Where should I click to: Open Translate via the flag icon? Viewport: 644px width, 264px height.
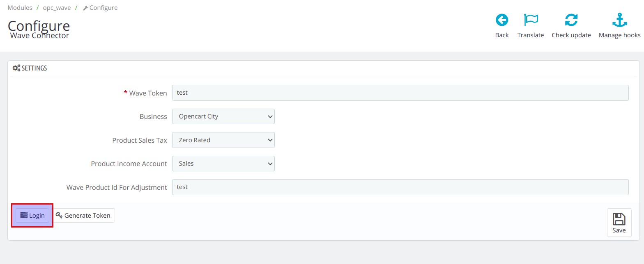pyautogui.click(x=531, y=20)
